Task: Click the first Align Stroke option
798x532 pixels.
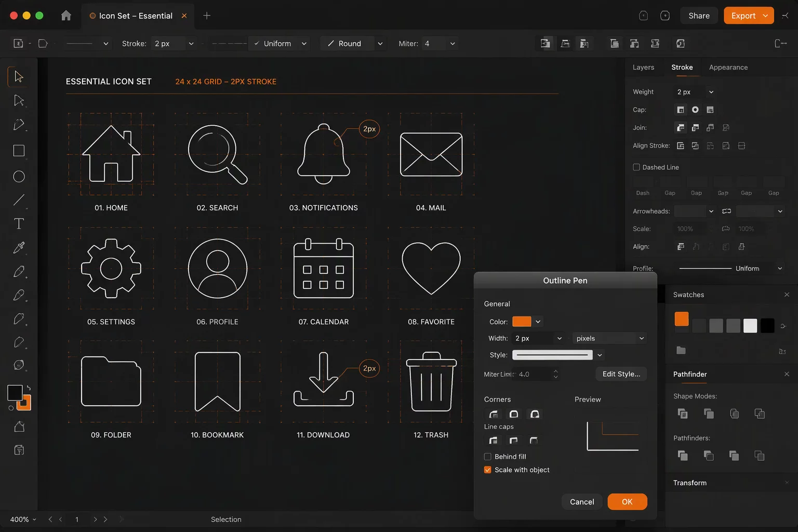Action: (681, 145)
